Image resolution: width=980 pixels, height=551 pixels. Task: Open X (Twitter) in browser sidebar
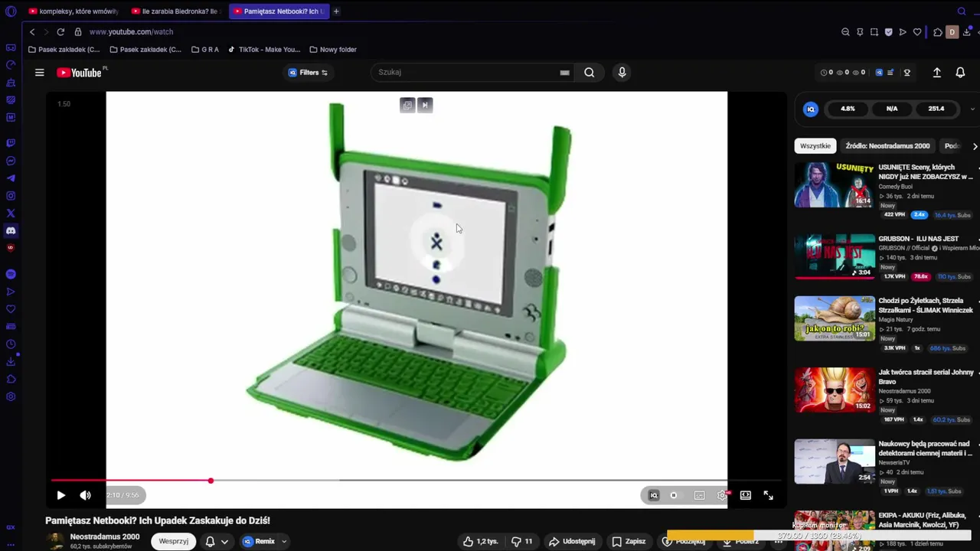pyautogui.click(x=11, y=213)
